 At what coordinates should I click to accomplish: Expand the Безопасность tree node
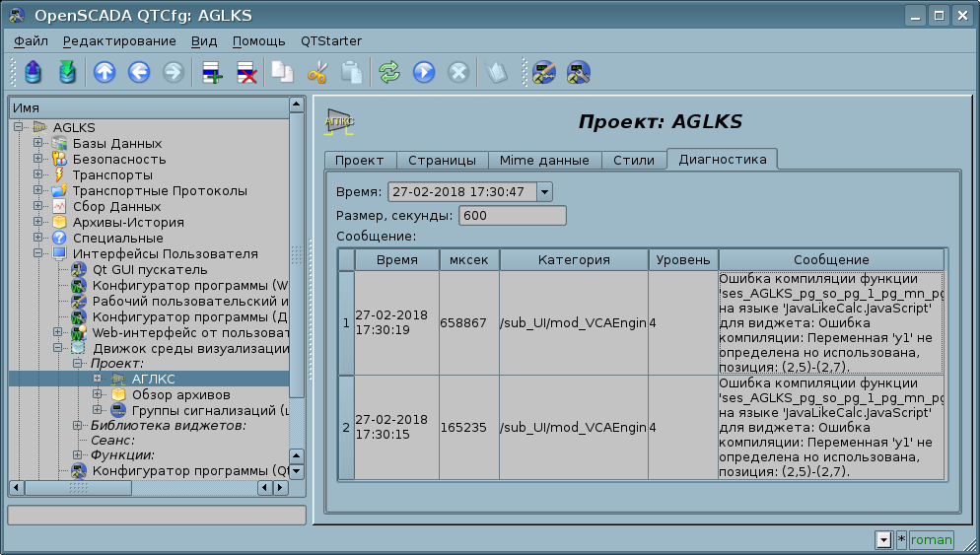click(x=38, y=158)
